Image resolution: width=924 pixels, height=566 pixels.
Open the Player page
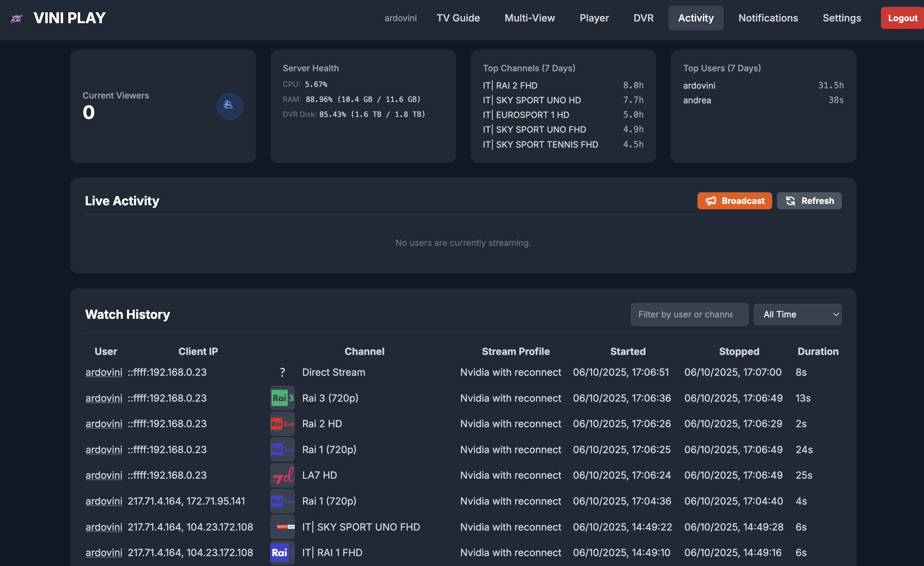594,18
